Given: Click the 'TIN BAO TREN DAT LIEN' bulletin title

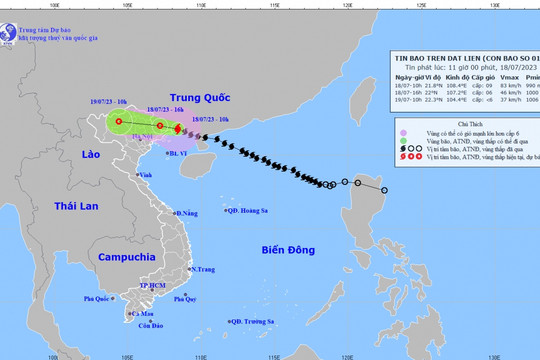Looking at the screenshot, I should pyautogui.click(x=437, y=58).
